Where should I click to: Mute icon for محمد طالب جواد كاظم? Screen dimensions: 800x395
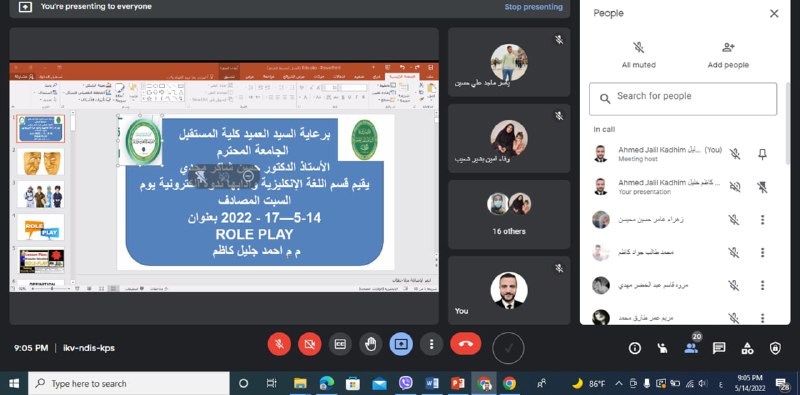[x=734, y=253]
